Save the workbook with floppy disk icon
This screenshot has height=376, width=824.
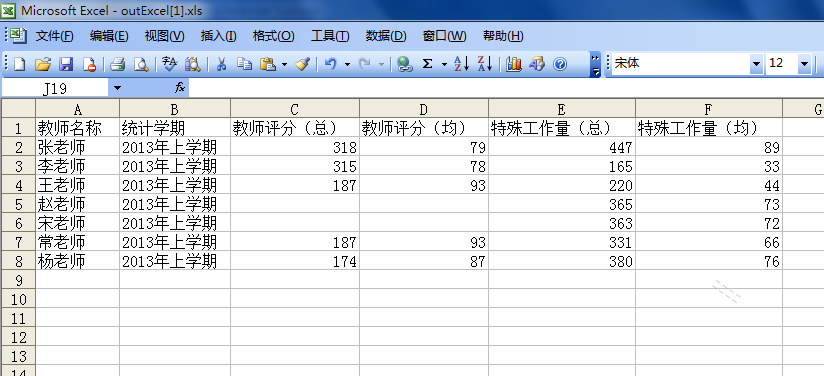pos(66,64)
